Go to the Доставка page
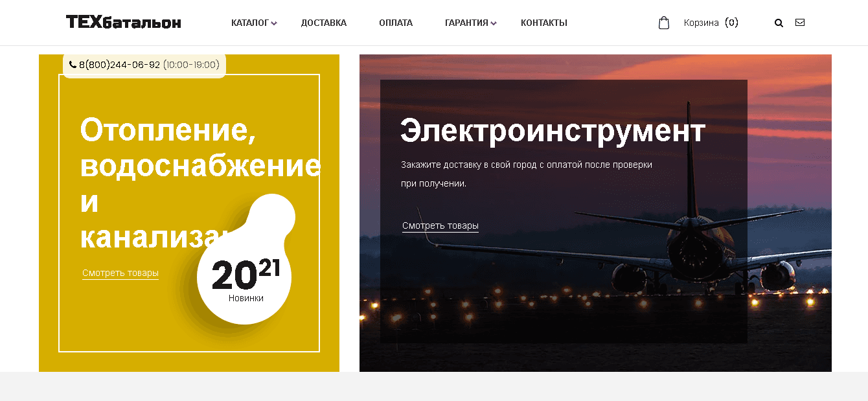 [x=324, y=23]
